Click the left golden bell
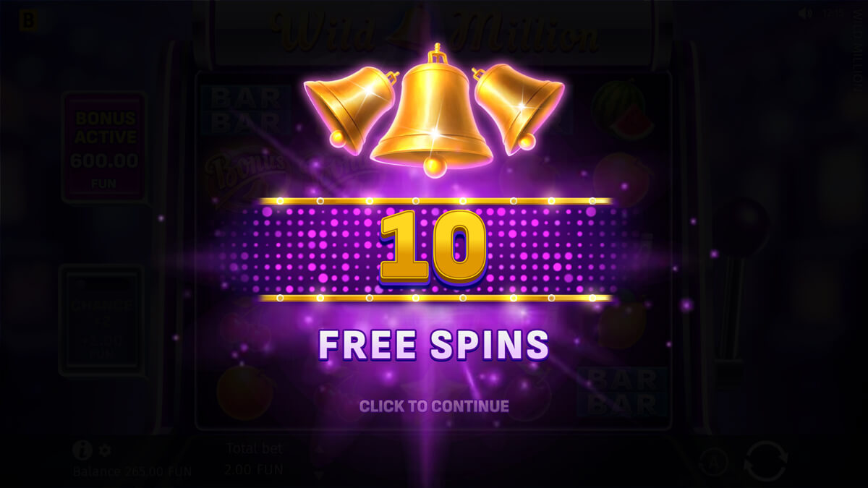This screenshot has height=488, width=868. tap(349, 106)
